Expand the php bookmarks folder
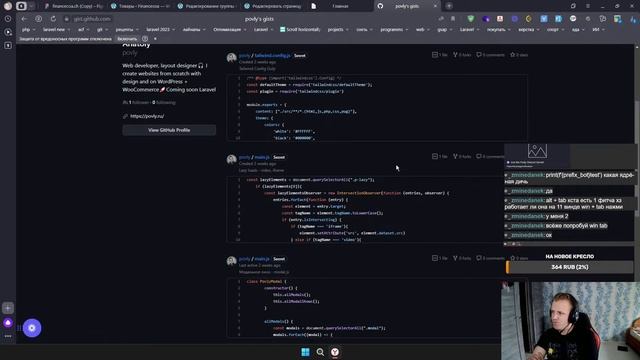Screen dimensions: 640x360 click(x=28, y=30)
